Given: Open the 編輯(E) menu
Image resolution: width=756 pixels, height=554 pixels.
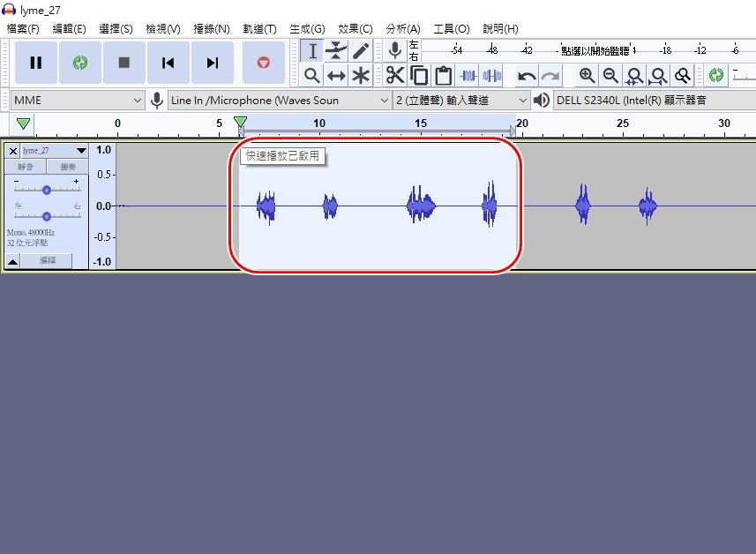Looking at the screenshot, I should (69, 29).
